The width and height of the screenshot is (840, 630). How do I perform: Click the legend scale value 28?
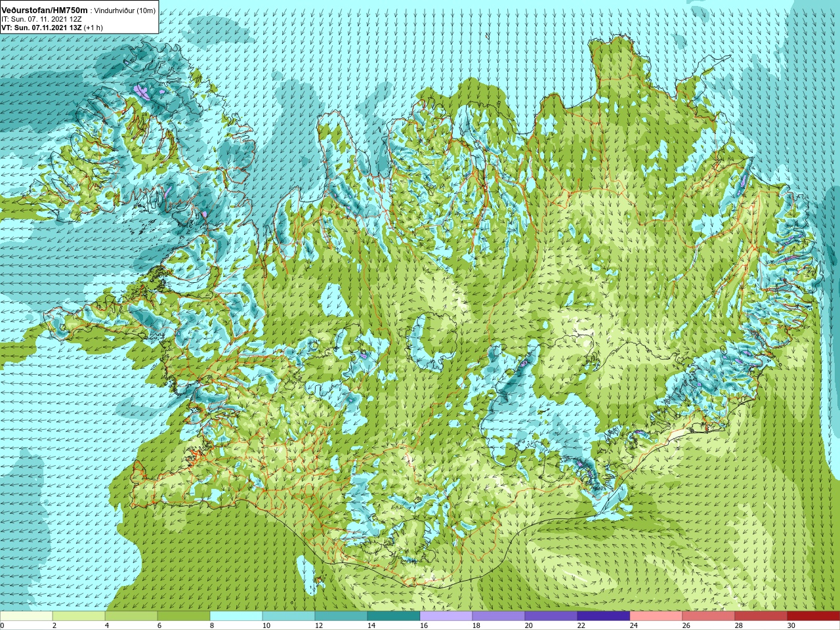[739, 625]
